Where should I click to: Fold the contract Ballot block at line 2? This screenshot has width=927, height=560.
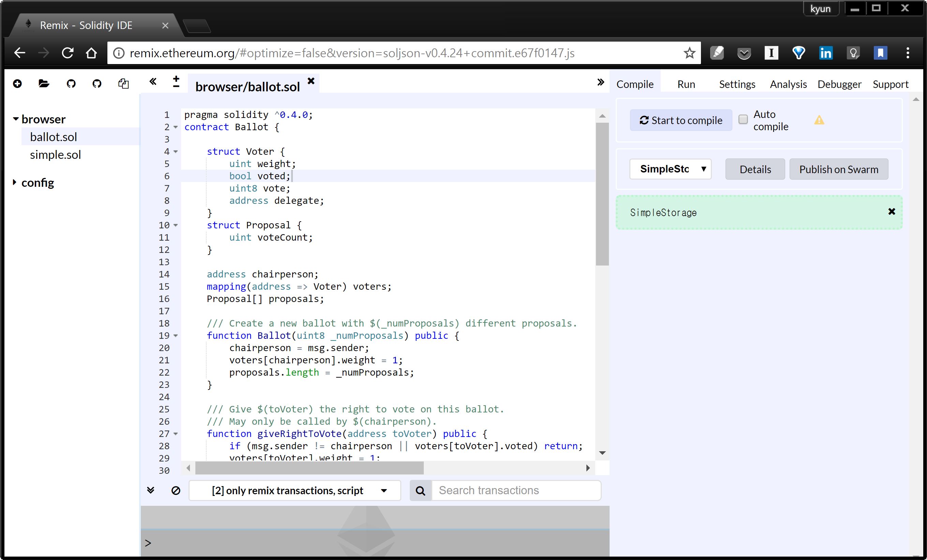point(175,127)
